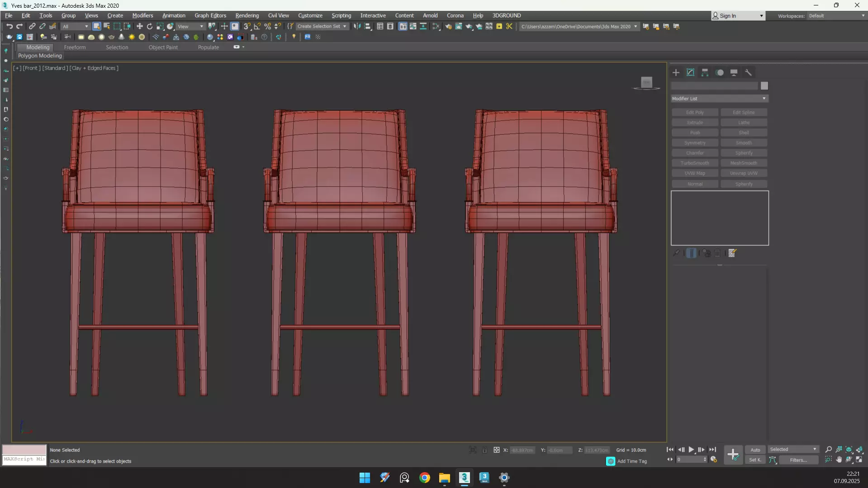Open the Modifiers menu
The width and height of the screenshot is (868, 488).
142,16
